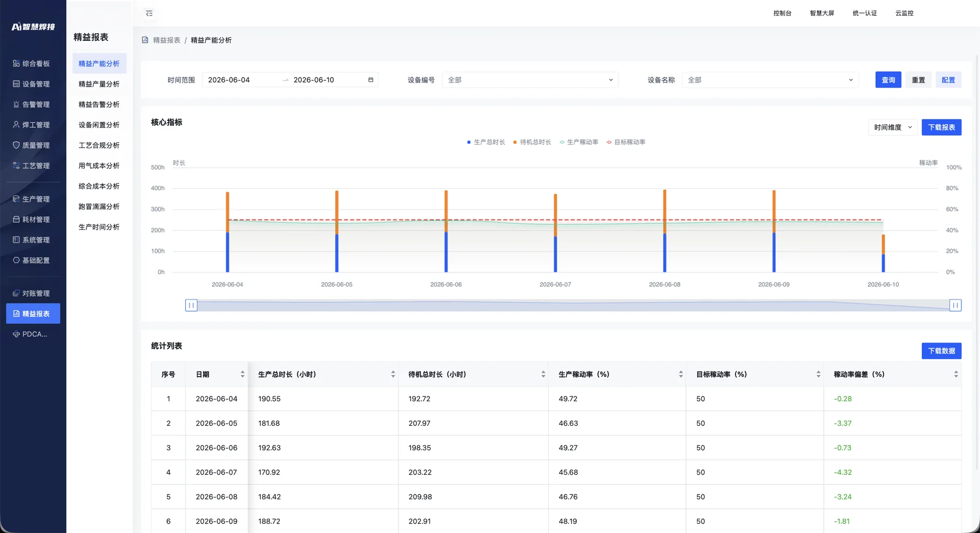This screenshot has height=533, width=980.
Task: Open 焊工管理 in the sidebar
Action: tap(33, 125)
